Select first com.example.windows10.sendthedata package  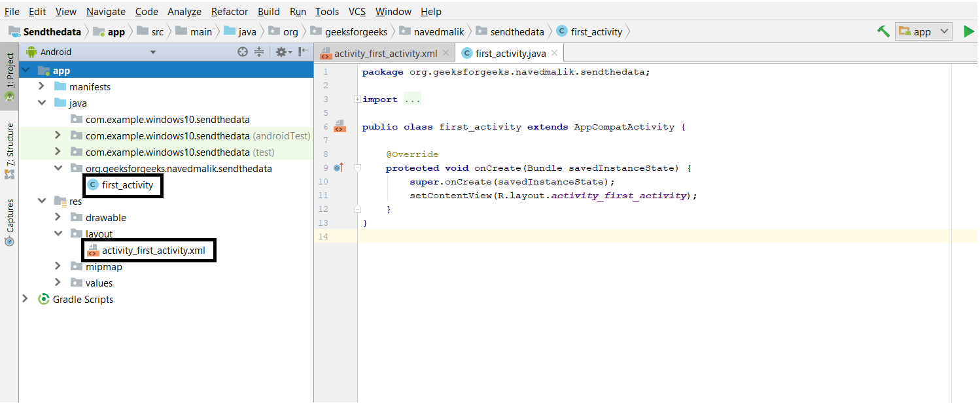point(166,119)
